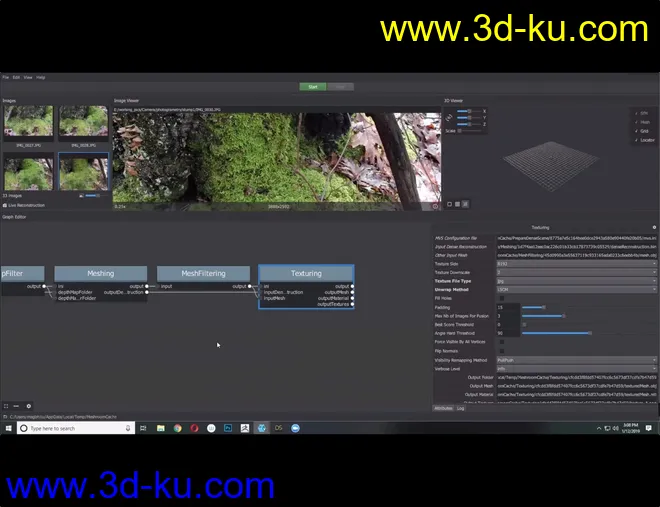Click the Other Input Mesh field
This screenshot has height=507, width=660.
click(x=576, y=255)
